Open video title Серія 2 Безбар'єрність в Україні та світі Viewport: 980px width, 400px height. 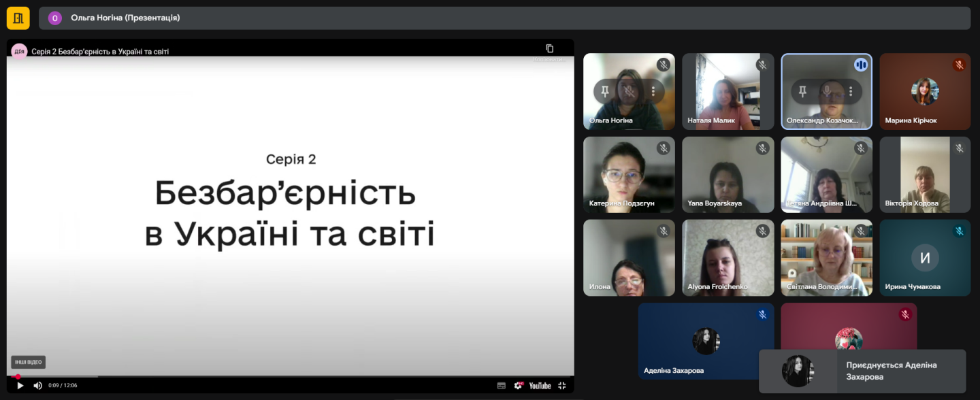pos(100,51)
